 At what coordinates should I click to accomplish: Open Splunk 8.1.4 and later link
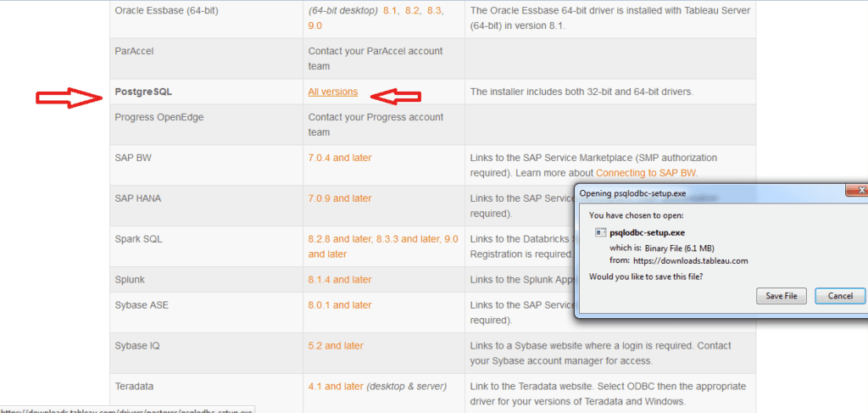click(340, 280)
